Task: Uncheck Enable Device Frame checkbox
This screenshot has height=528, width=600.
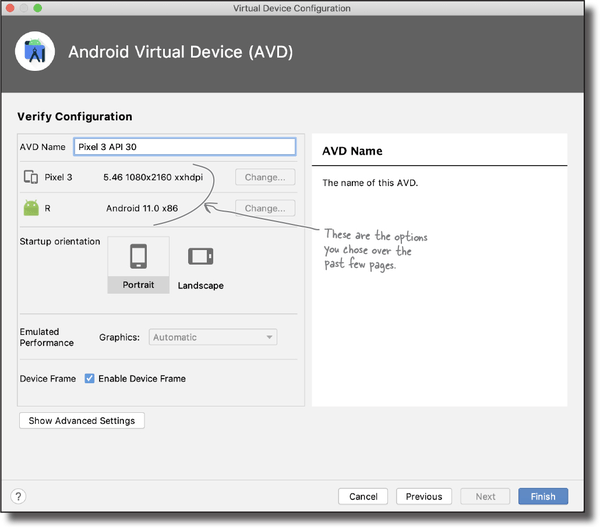Action: point(90,378)
